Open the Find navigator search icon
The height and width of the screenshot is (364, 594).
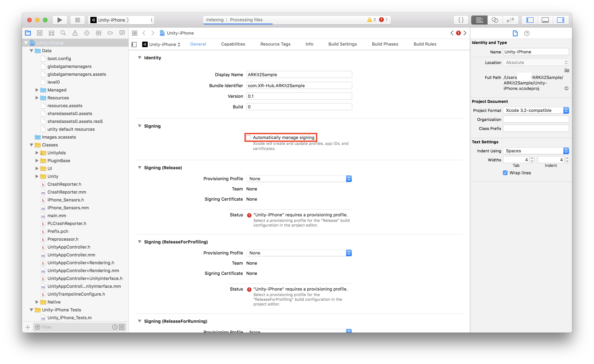pos(63,33)
